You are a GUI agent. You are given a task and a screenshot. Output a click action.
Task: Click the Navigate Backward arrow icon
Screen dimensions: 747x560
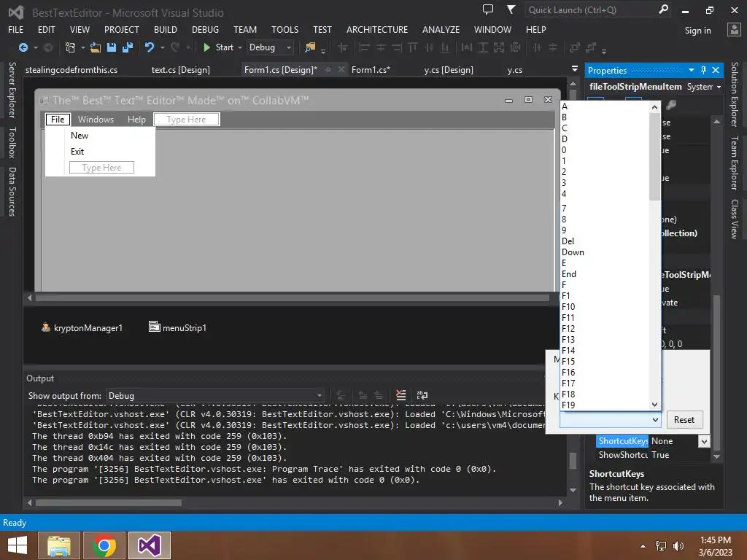coord(23,47)
